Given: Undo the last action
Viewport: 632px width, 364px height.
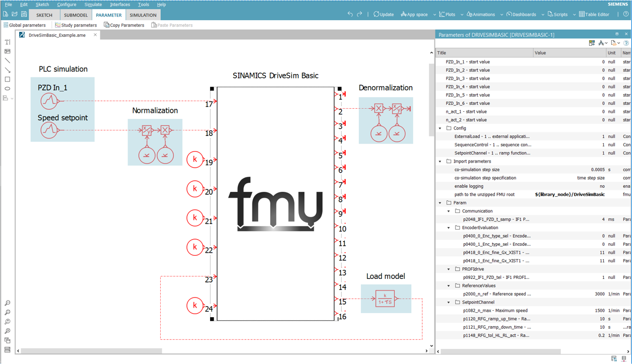Looking at the screenshot, I should click(350, 15).
